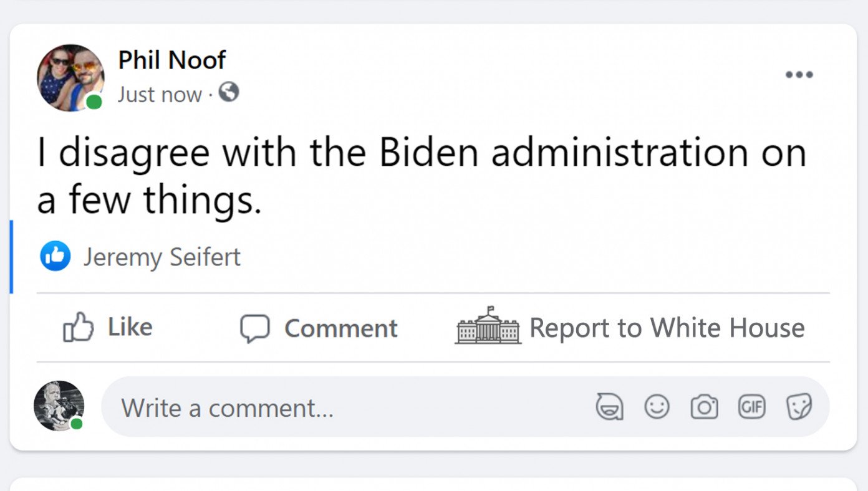
Task: Click the green status dot on commenter avatar
Action: click(77, 424)
